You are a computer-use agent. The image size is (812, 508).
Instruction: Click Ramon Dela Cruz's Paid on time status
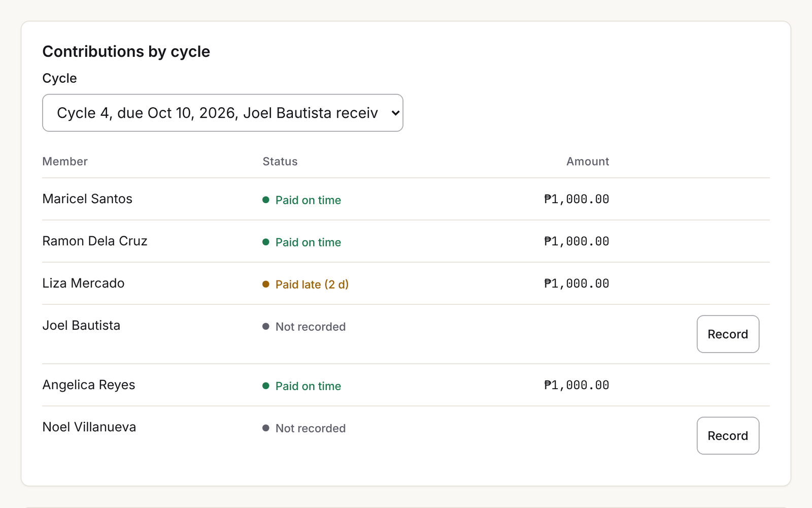(302, 242)
